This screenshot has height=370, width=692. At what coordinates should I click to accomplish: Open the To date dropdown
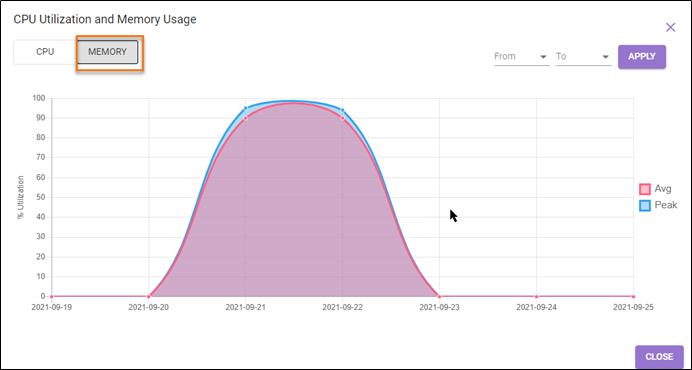tap(583, 57)
